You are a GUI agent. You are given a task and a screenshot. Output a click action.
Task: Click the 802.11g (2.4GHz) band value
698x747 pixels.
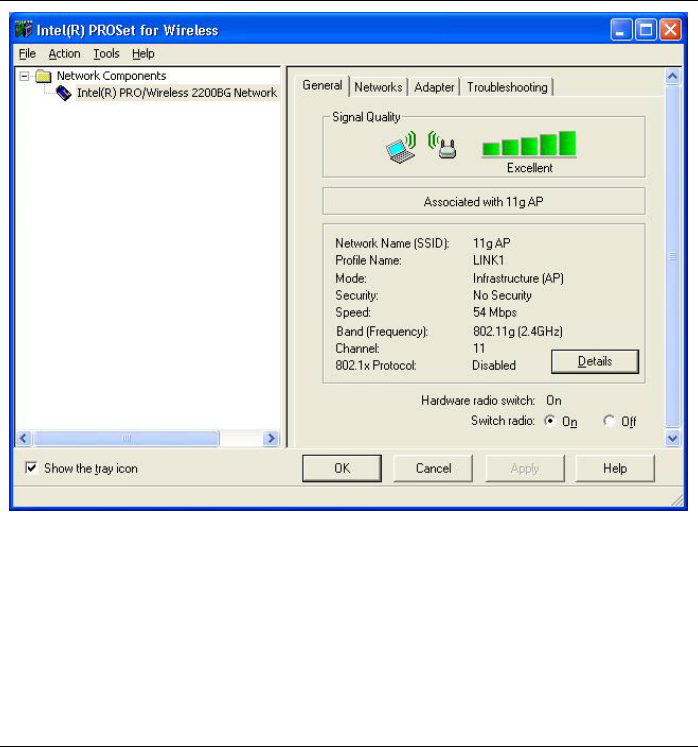pos(517,331)
